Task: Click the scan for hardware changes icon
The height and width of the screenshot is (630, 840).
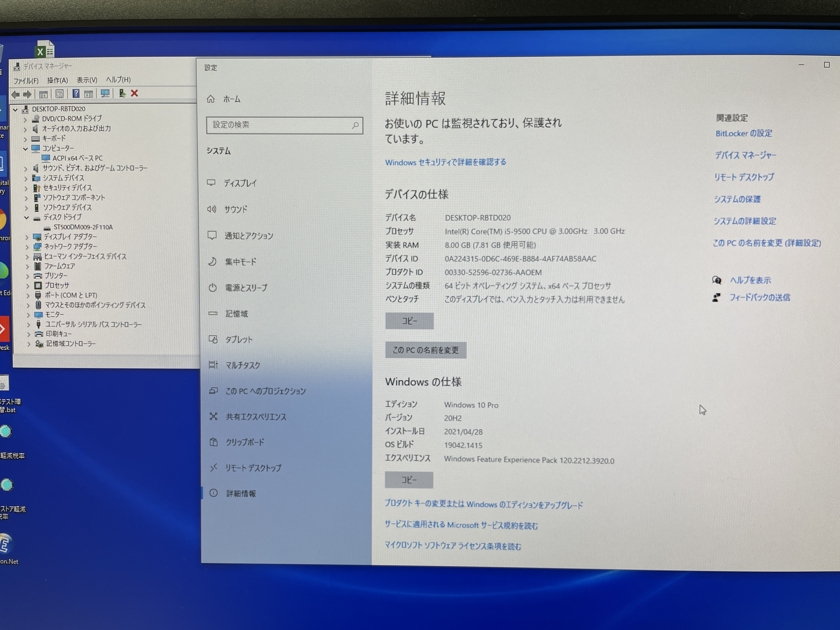Action: pos(105,93)
